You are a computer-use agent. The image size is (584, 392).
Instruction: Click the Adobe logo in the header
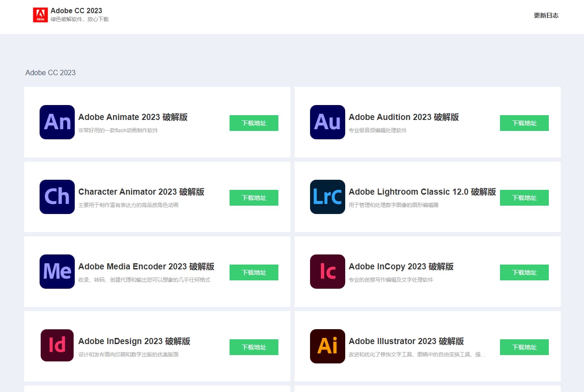40,15
